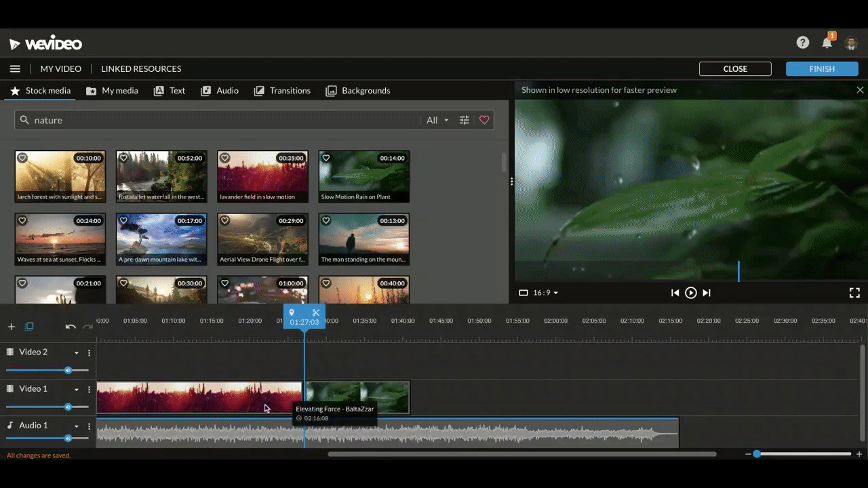
Task: Expand the Video 2 track dropdown arrow
Action: pyautogui.click(x=77, y=352)
